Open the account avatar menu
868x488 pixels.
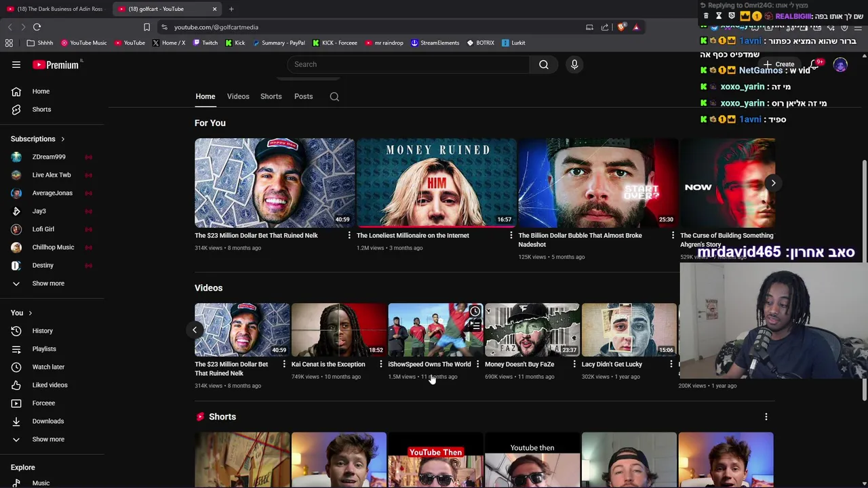click(840, 64)
